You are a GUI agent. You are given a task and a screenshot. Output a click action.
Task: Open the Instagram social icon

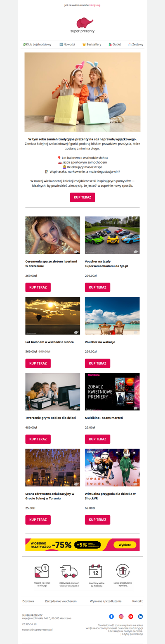121,616
